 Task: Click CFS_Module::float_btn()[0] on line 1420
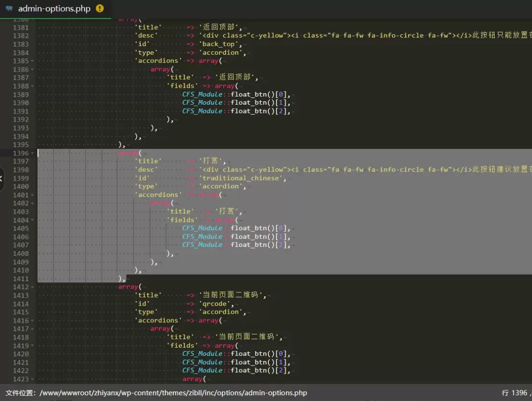[234, 354]
